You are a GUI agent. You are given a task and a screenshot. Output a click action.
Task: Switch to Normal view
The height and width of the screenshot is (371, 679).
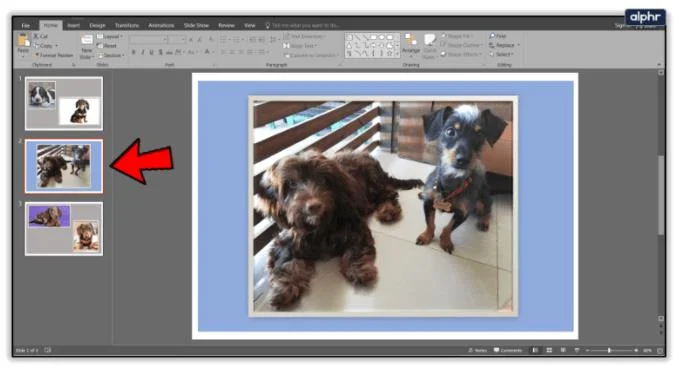(535, 350)
